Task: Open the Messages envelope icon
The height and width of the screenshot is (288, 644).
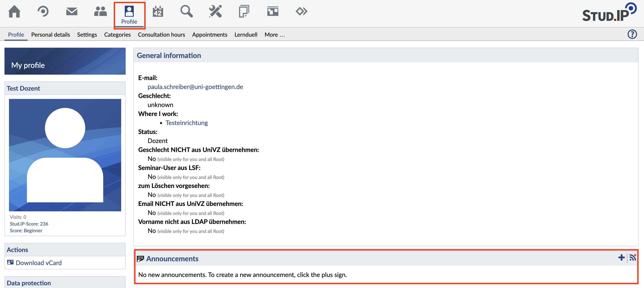Action: pos(72,11)
